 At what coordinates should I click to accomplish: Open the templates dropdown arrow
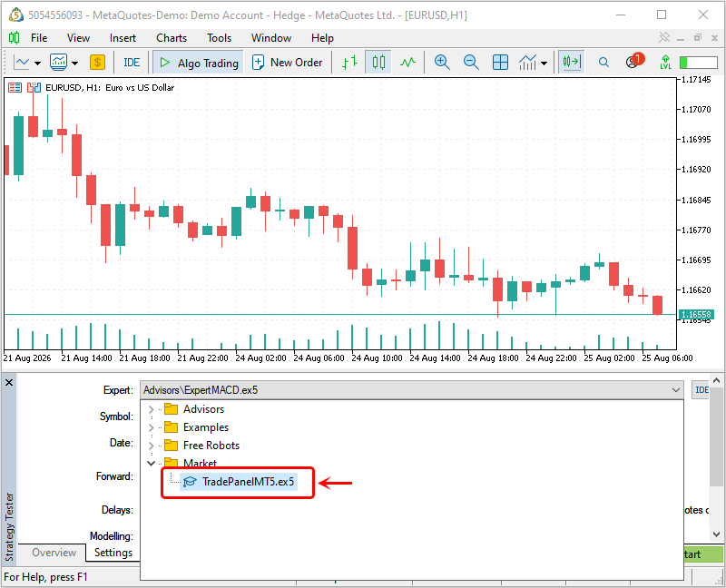(x=74, y=63)
